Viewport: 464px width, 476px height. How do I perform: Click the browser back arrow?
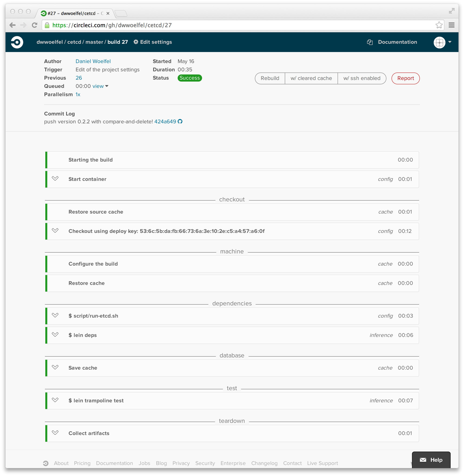12,25
